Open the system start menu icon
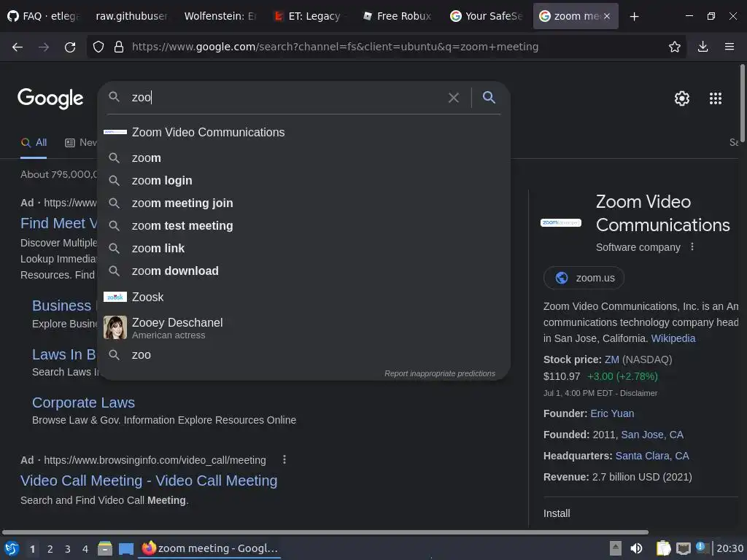 click(x=12, y=548)
